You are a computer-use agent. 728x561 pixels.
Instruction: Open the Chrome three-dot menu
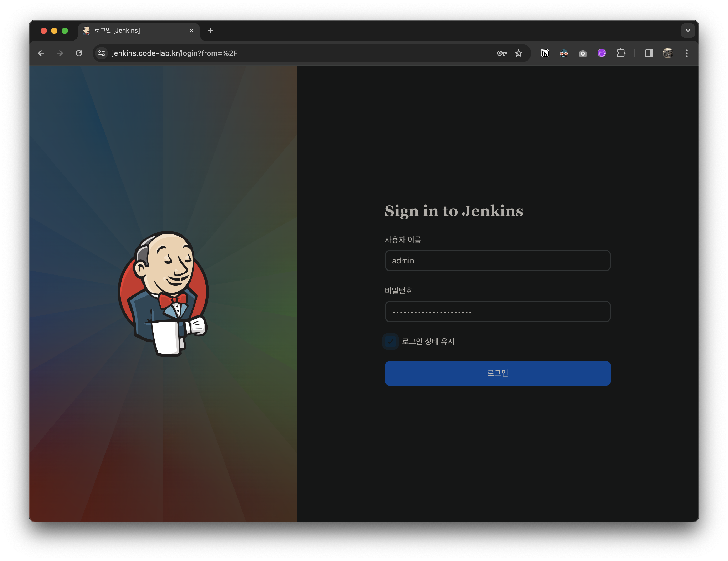coord(687,53)
